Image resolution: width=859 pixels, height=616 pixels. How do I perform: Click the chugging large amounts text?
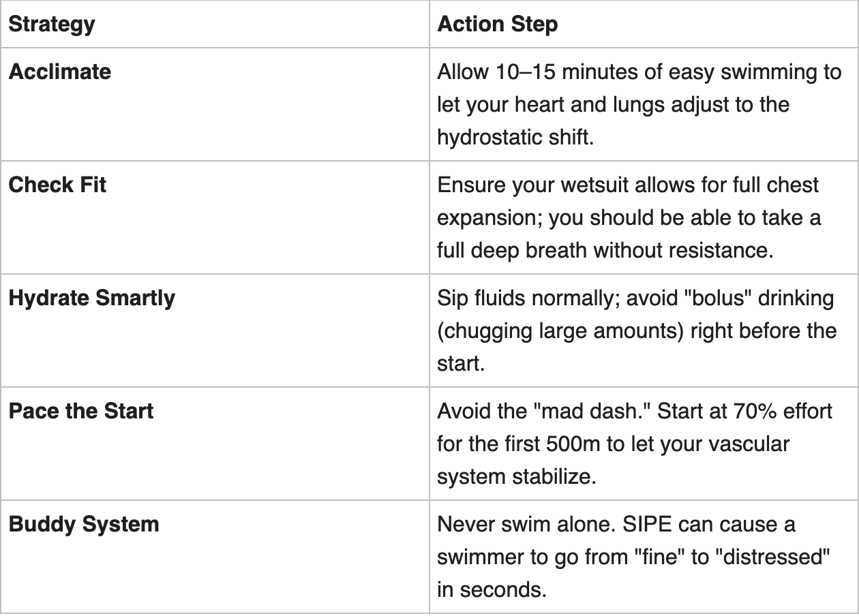click(x=560, y=331)
